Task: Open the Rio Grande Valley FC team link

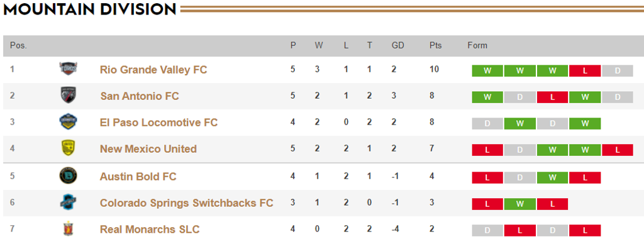Action: (x=153, y=70)
